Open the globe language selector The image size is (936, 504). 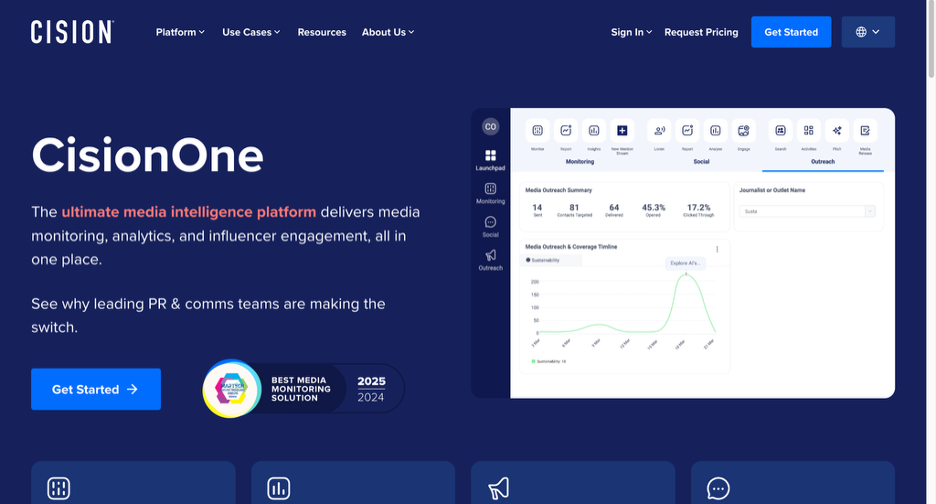(868, 32)
